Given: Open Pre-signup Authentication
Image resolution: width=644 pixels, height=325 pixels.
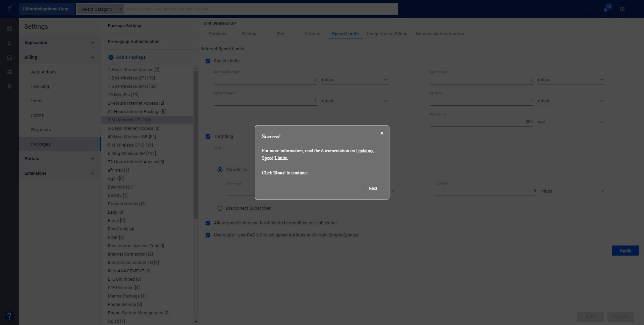Looking at the screenshot, I should (x=133, y=42).
